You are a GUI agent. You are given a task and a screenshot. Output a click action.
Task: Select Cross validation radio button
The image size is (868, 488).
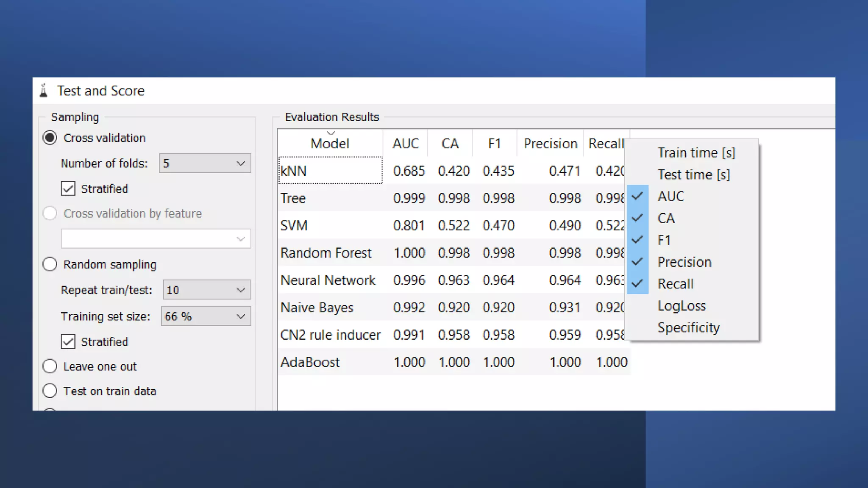point(50,138)
